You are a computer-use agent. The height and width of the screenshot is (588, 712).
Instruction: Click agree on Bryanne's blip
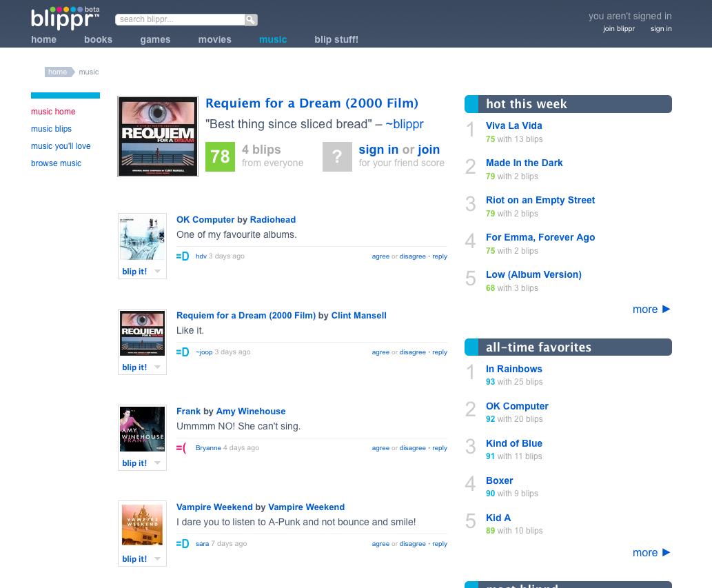point(380,448)
